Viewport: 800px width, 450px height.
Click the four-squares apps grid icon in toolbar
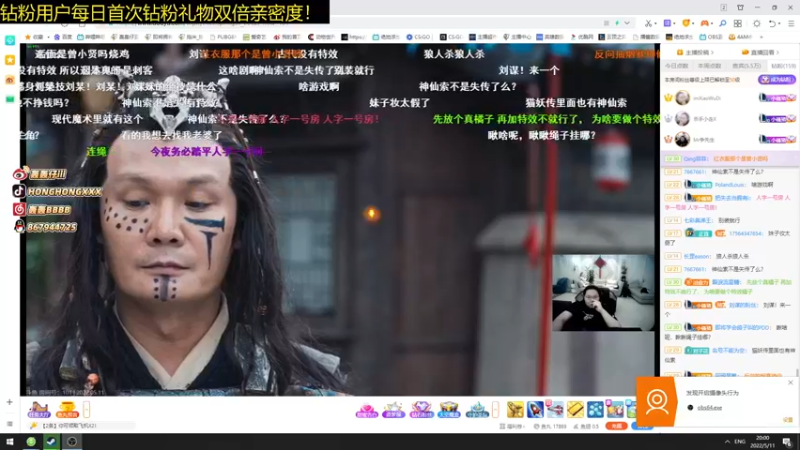point(738,23)
